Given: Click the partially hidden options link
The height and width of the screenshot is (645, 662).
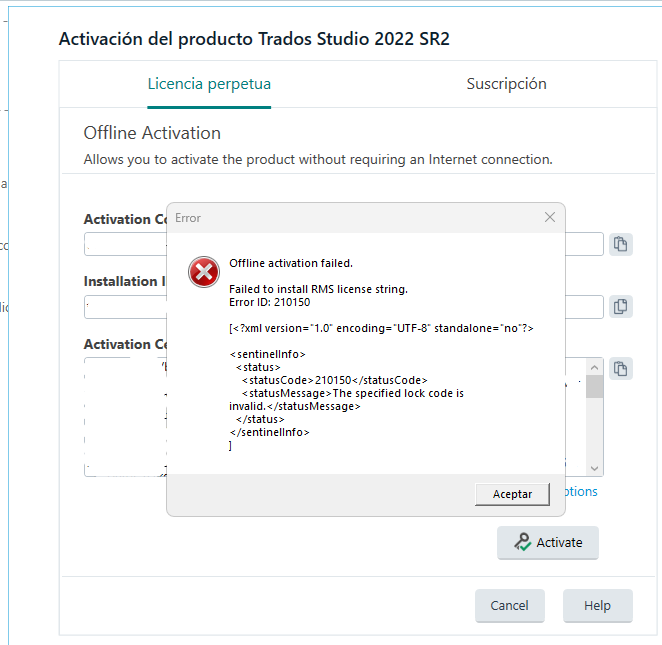Looking at the screenshot, I should click(581, 491).
